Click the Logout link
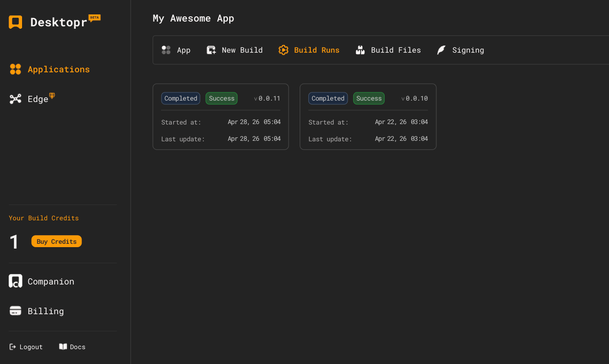The width and height of the screenshot is (609, 364). pyautogui.click(x=31, y=347)
